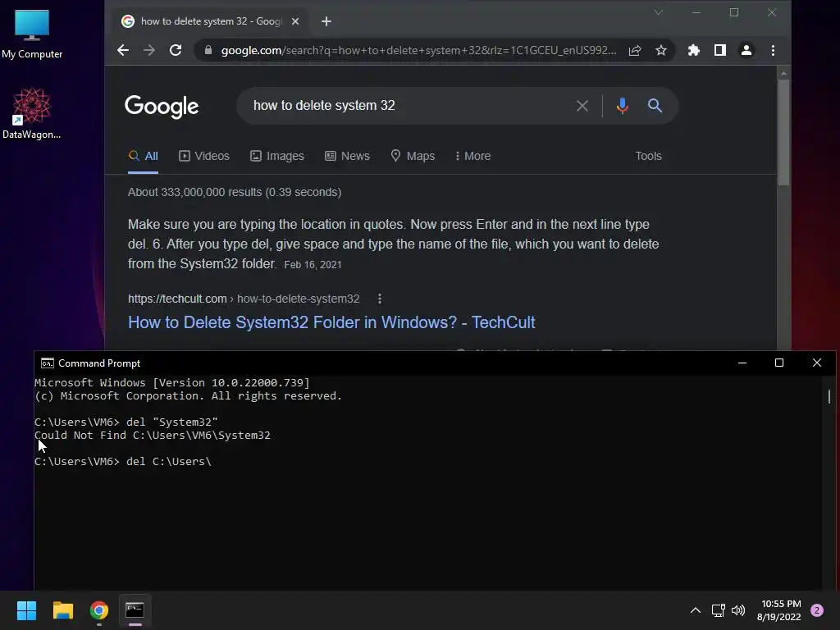Open My Computer desktop icon
Screen dimensions: 840x630
[x=32, y=34]
